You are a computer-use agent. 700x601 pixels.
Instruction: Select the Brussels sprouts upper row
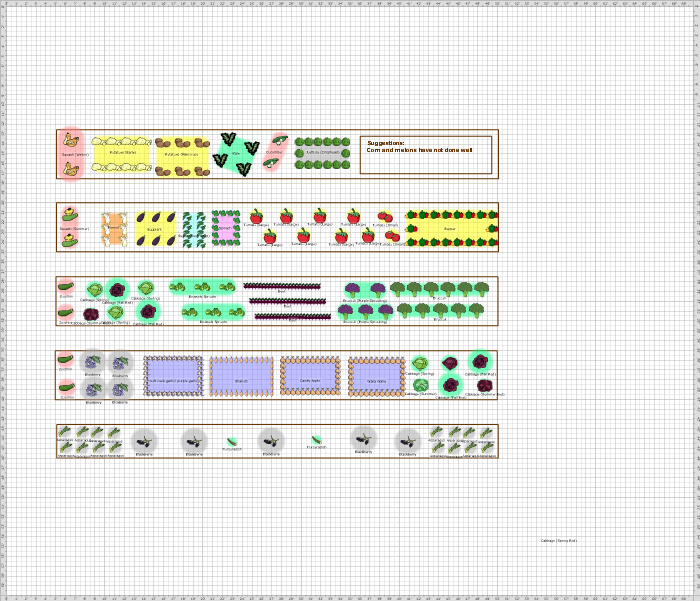pos(204,288)
